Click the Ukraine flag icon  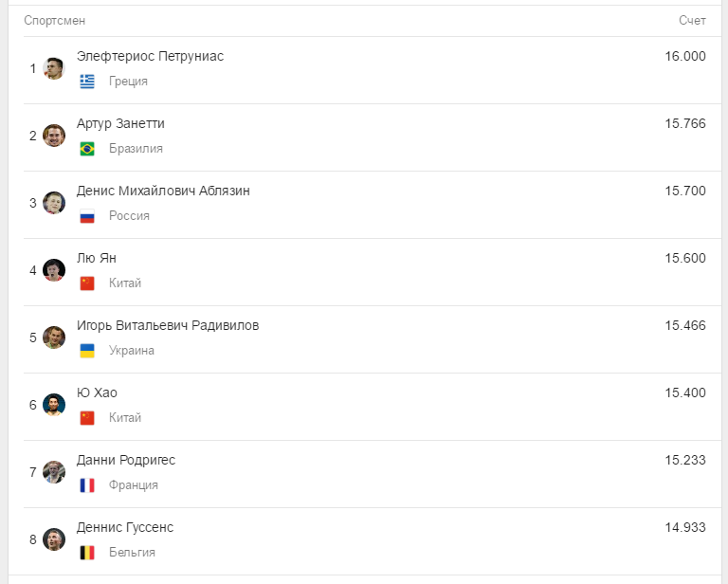(87, 351)
